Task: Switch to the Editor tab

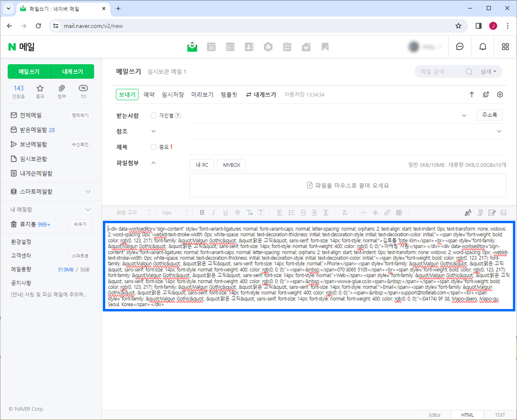Action: (434, 415)
